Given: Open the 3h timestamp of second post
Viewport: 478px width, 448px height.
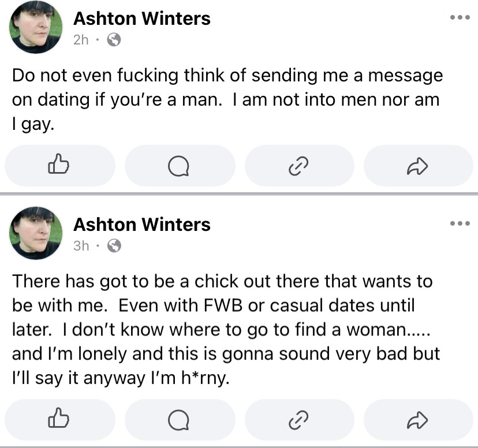Looking at the screenshot, I should coord(81,245).
